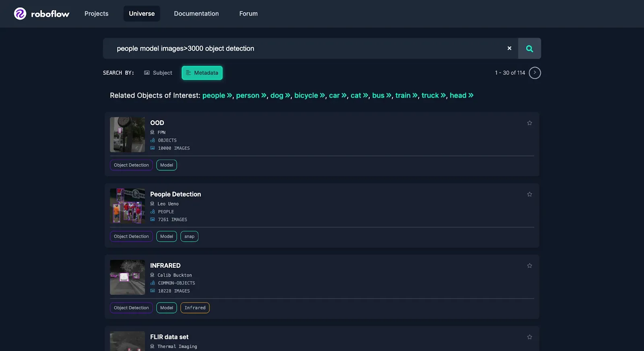Star the FLIR data set project

529,337
